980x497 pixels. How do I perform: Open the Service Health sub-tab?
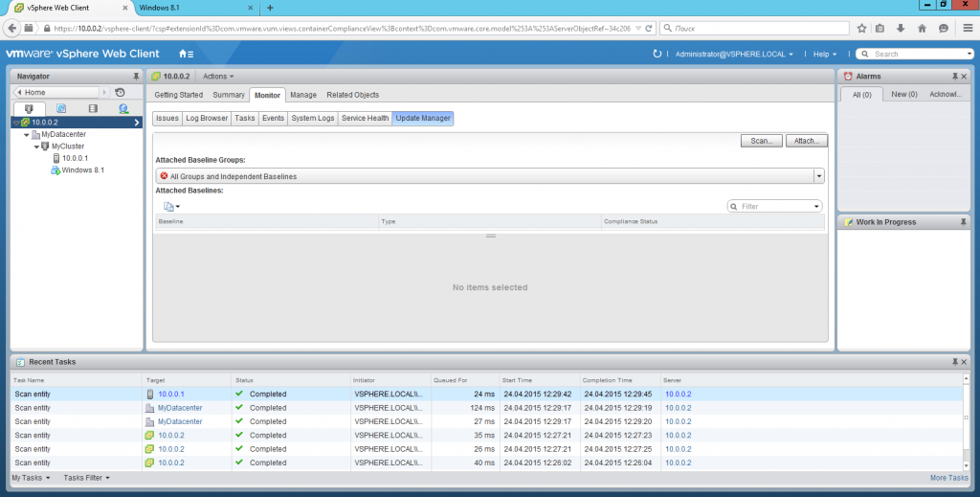[365, 118]
